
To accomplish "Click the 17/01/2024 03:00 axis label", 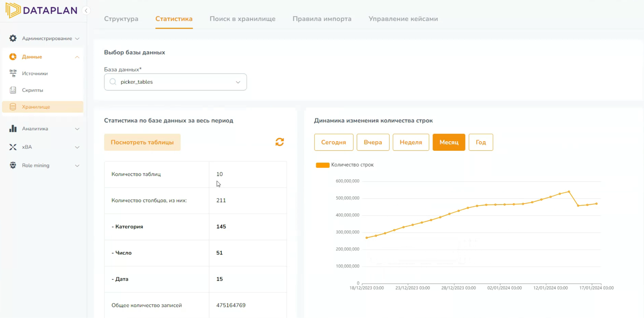I will (x=597, y=288).
